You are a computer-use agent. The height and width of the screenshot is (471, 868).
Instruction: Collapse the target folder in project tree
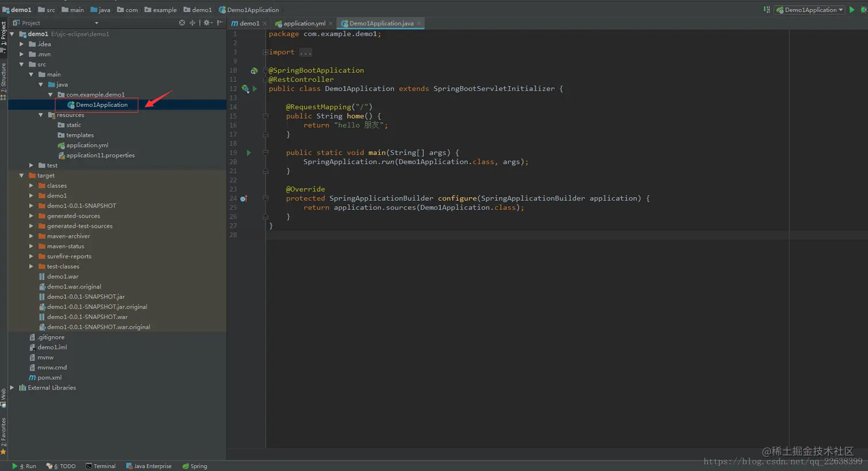[22, 176]
